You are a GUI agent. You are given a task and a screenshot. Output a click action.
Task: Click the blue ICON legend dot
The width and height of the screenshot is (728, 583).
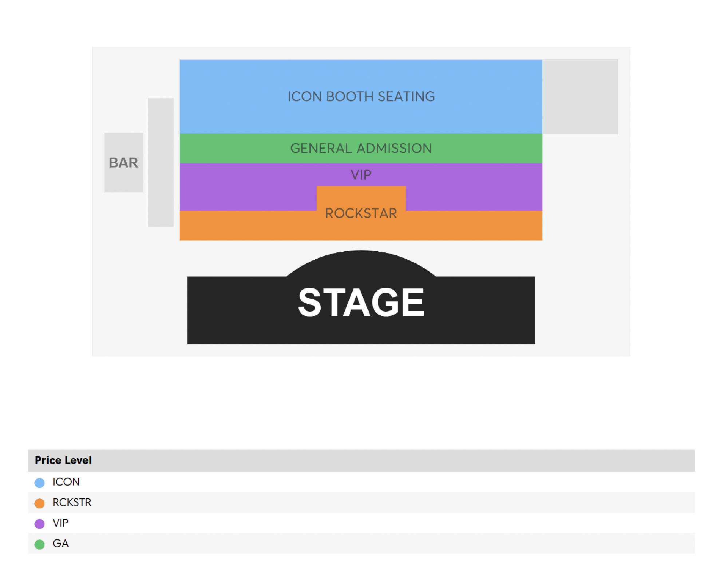(x=39, y=483)
